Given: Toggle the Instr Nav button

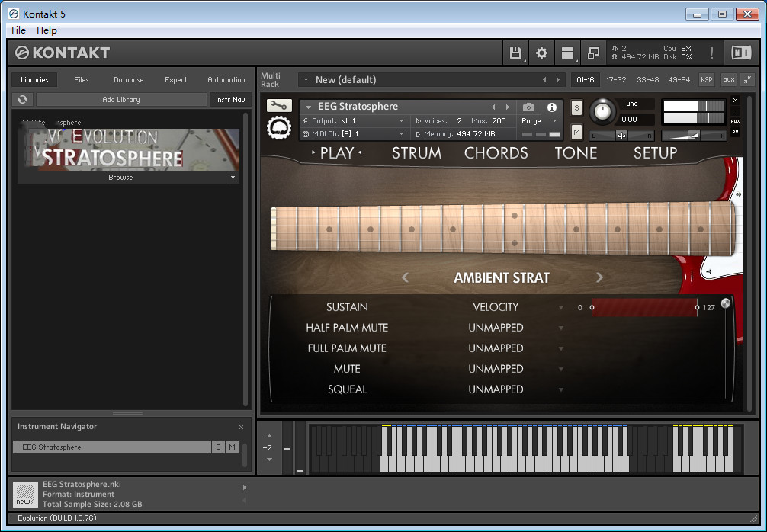Looking at the screenshot, I should pyautogui.click(x=230, y=99).
